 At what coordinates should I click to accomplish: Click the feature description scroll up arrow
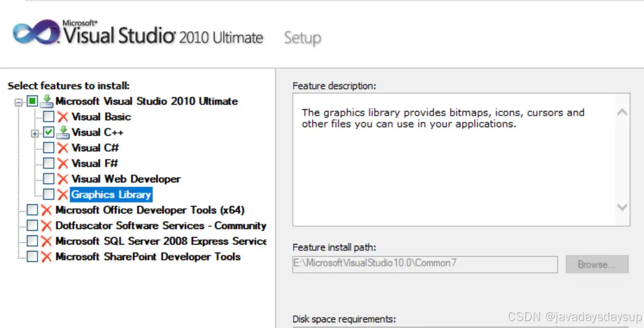click(622, 112)
